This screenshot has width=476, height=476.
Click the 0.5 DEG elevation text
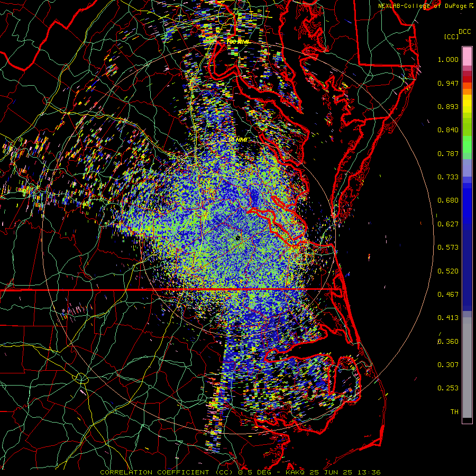[254, 472]
